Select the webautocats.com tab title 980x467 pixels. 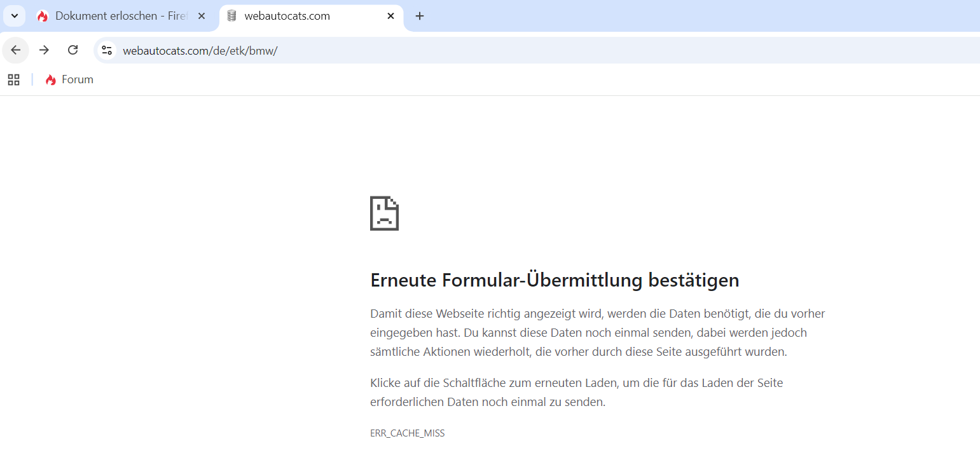point(287,16)
